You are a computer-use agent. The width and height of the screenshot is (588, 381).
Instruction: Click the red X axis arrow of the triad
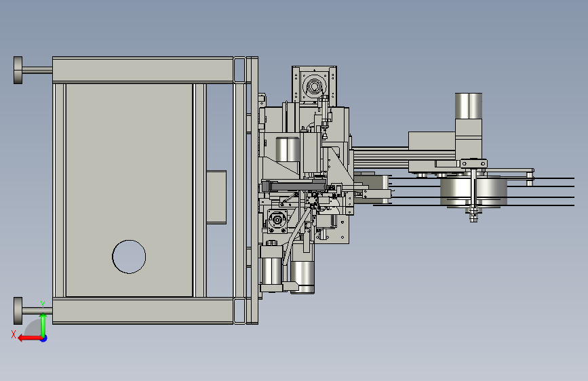30,338
